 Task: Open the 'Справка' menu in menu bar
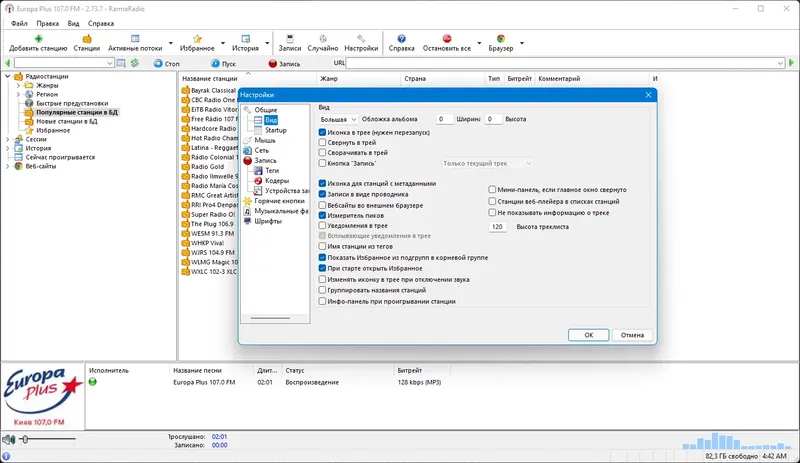[101, 23]
